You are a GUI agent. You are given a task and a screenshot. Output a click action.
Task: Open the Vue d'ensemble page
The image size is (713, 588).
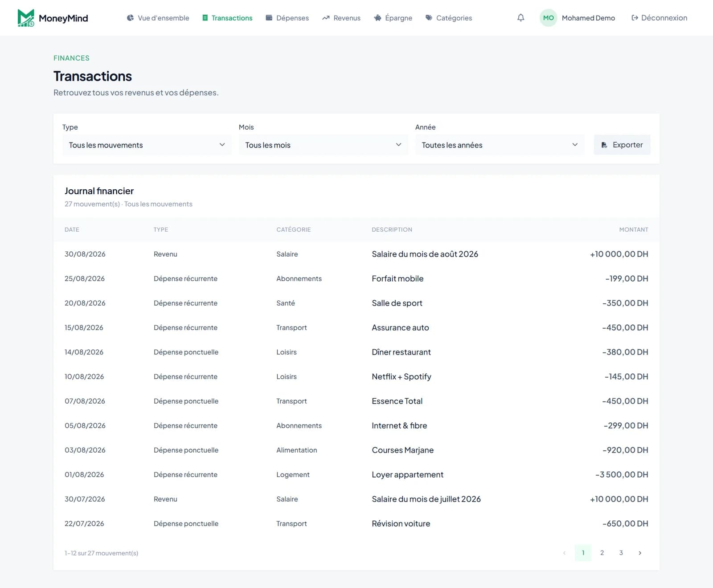coord(158,18)
